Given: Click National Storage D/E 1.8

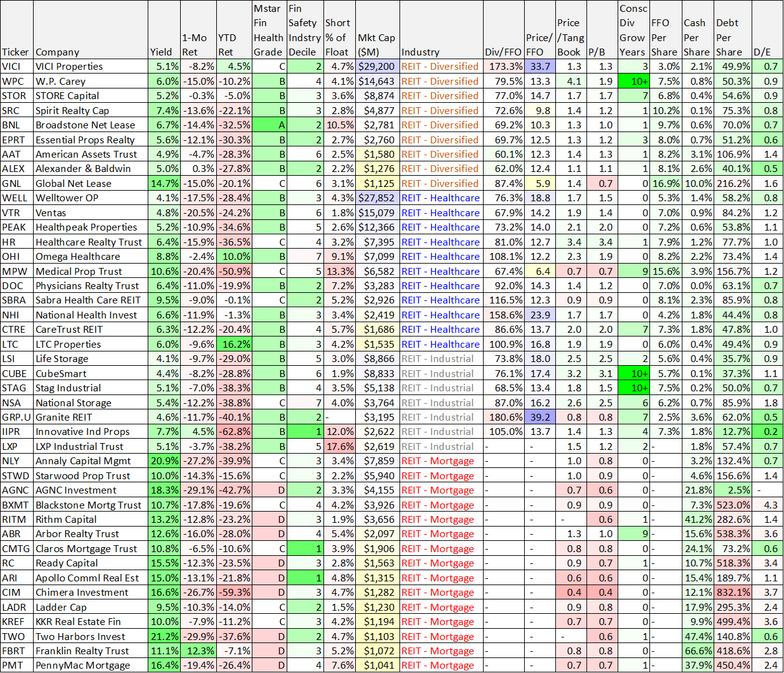Looking at the screenshot, I should [767, 403].
